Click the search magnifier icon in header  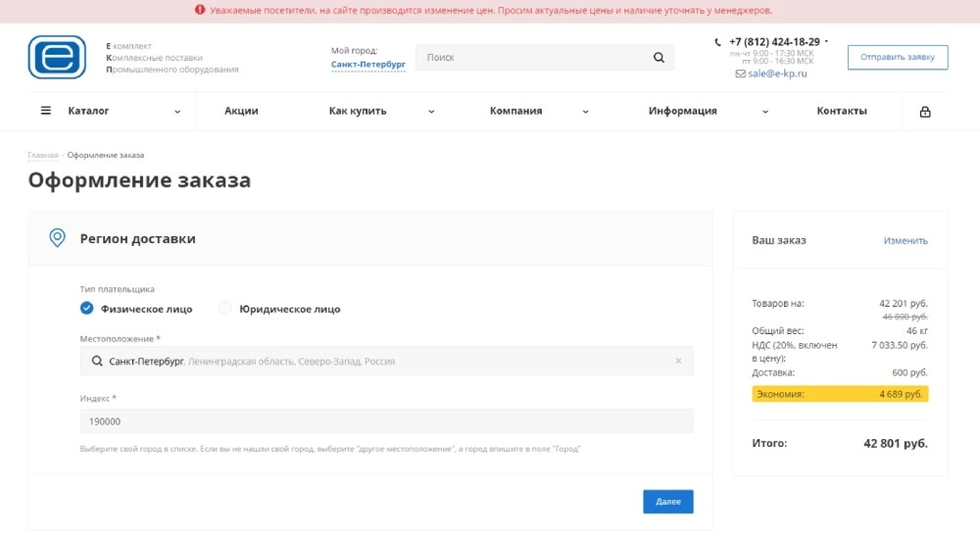659,58
